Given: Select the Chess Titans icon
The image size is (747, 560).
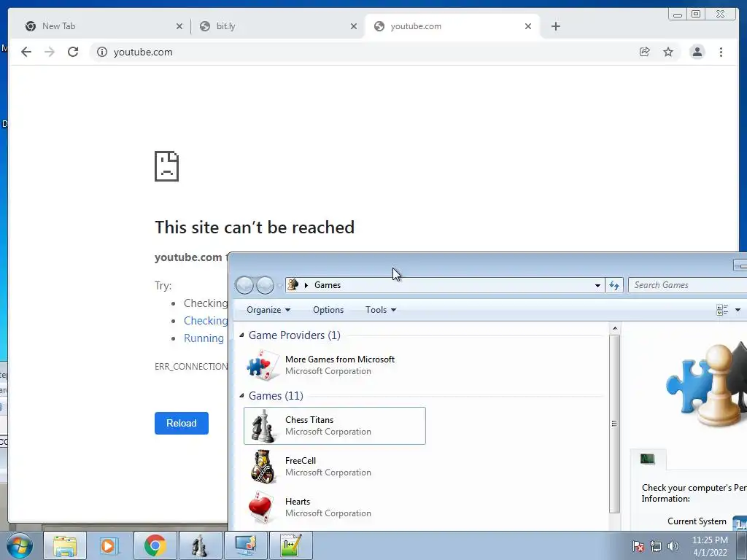Looking at the screenshot, I should 263,426.
